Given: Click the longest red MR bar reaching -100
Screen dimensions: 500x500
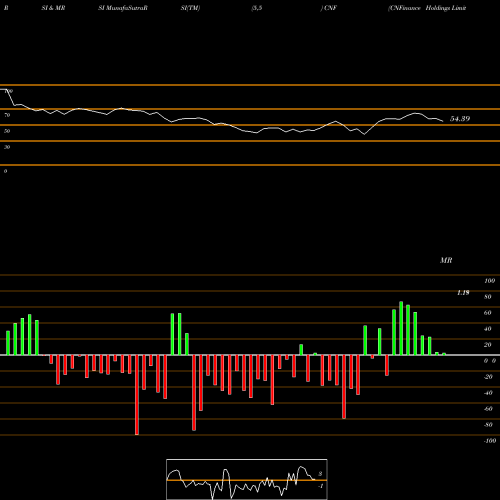Looking at the screenshot, I should pos(137,395).
